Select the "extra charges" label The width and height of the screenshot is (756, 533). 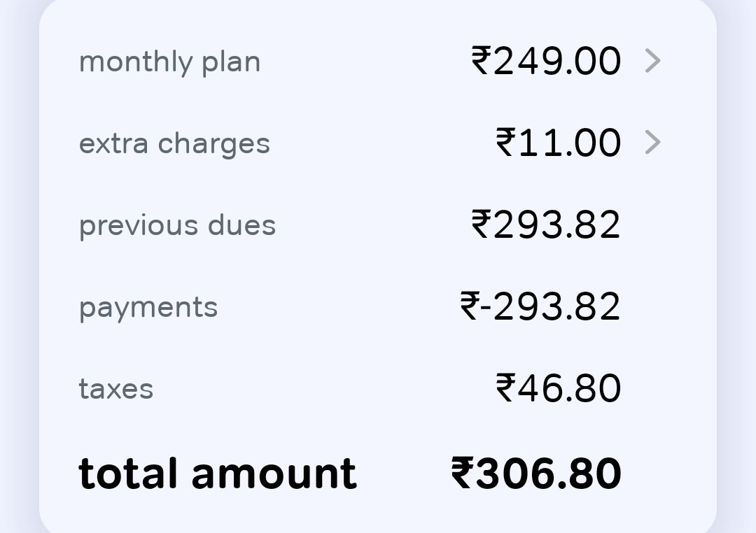click(174, 143)
